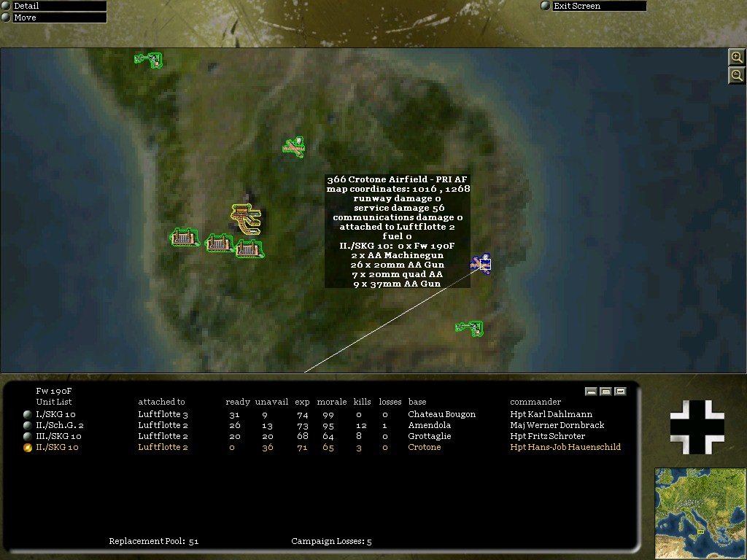Click commander 'Hpt Fritz Schroter'
747x560 pixels.
(547, 436)
